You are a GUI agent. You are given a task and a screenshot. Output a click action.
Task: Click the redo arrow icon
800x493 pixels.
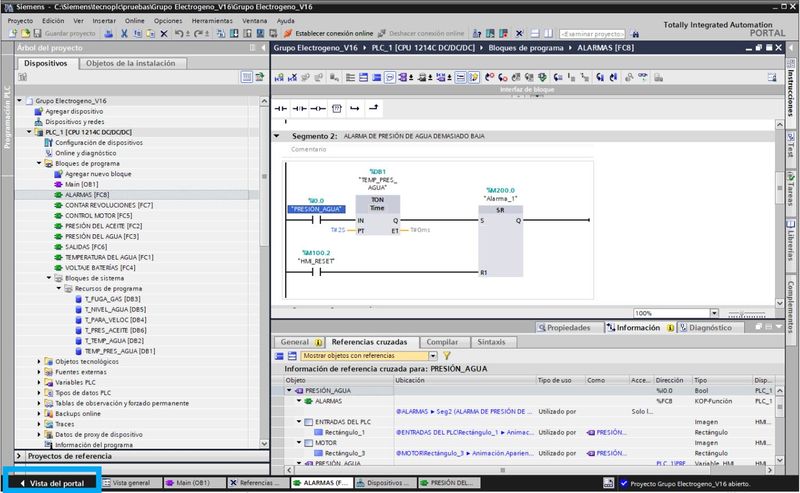click(x=198, y=34)
